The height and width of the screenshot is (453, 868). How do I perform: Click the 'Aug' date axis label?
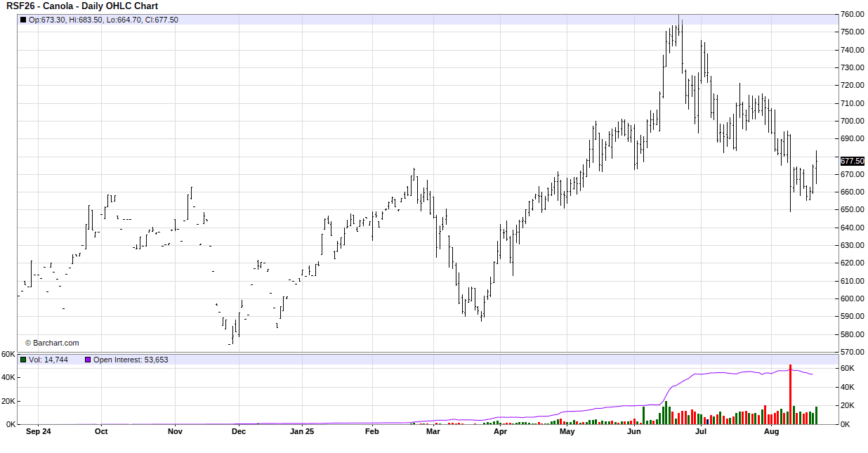pos(771,431)
